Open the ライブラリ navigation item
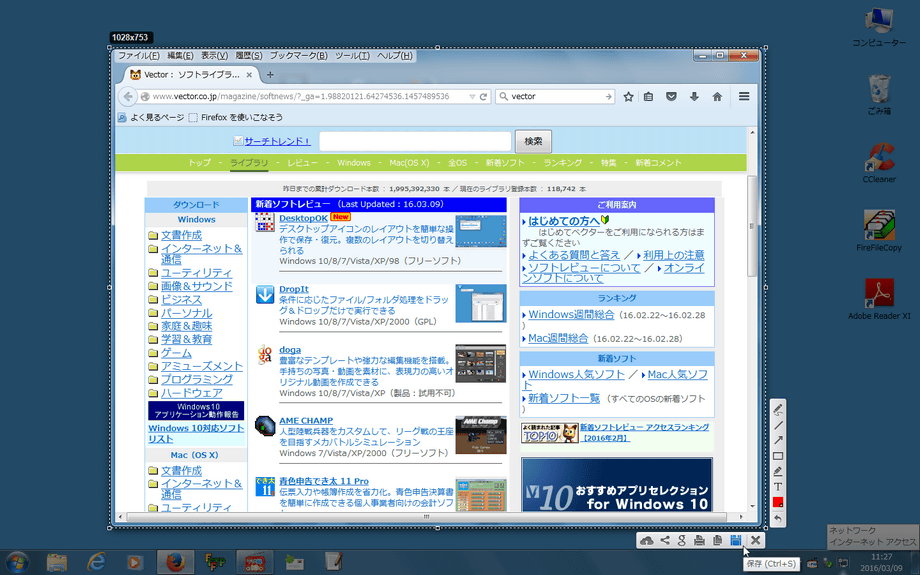The height and width of the screenshot is (575, 920). point(249,163)
